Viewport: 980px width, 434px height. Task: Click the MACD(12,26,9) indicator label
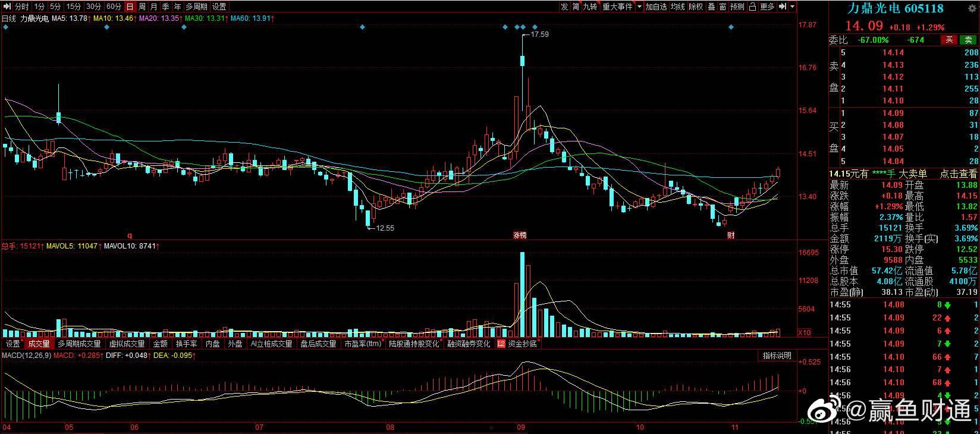tap(26, 356)
